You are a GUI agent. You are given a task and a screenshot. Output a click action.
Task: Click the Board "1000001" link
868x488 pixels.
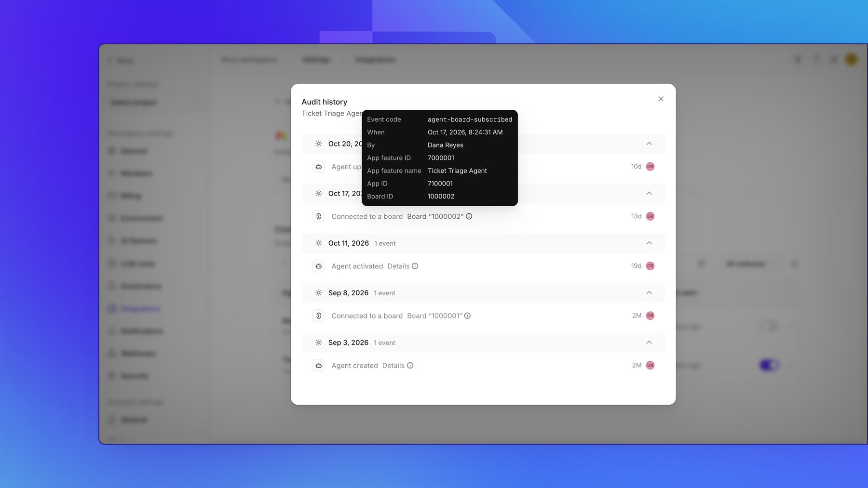click(434, 316)
